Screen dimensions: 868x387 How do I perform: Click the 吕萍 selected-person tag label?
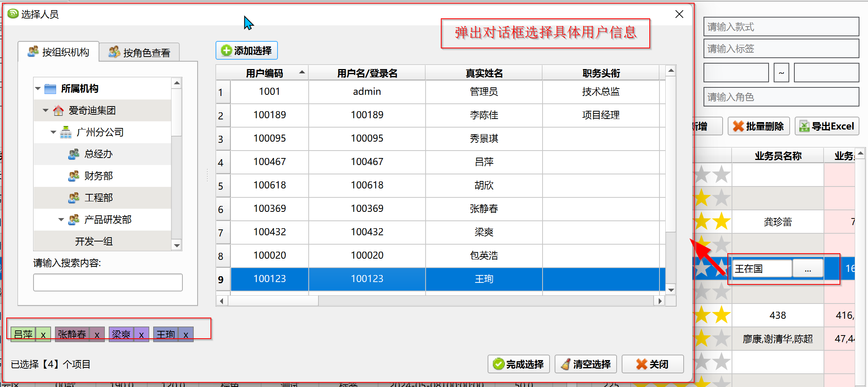point(23,334)
